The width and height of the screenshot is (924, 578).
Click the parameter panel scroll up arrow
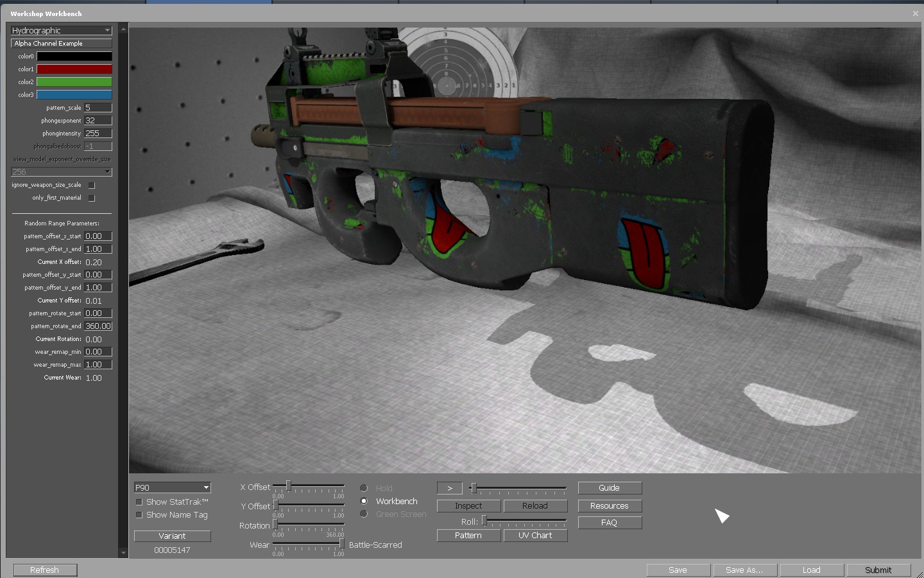click(123, 30)
